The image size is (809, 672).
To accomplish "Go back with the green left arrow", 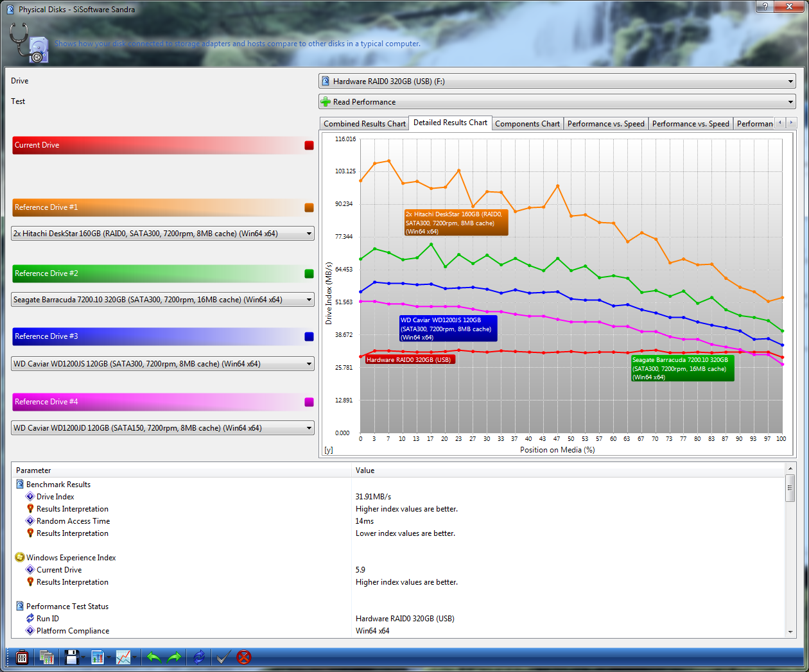I will point(153,657).
